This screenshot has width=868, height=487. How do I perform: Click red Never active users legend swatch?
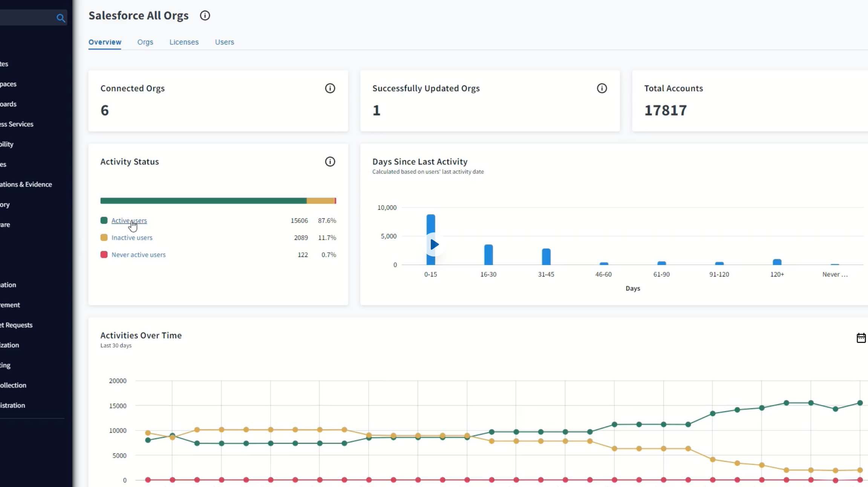pos(104,255)
